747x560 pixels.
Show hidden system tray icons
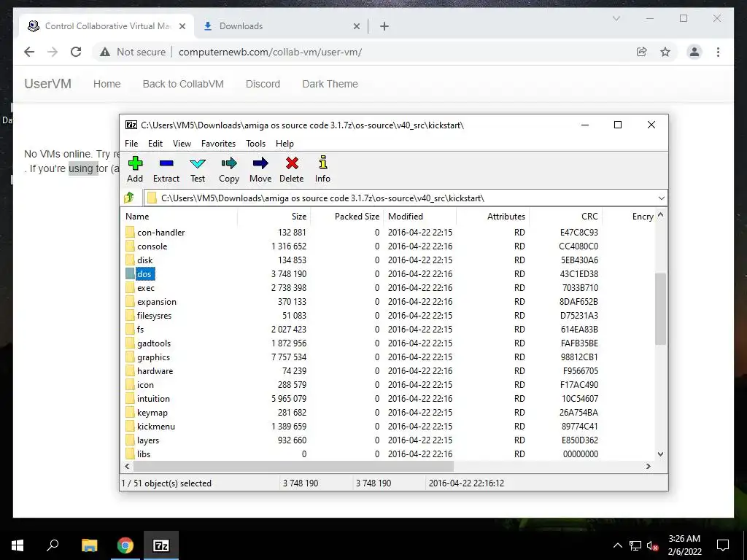click(617, 545)
